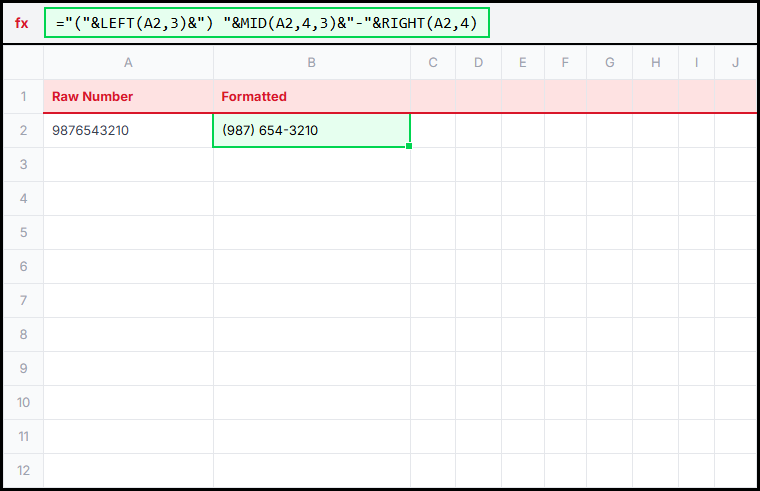Select row 2 header
Screen dimensions: 760x491
(x=23, y=131)
